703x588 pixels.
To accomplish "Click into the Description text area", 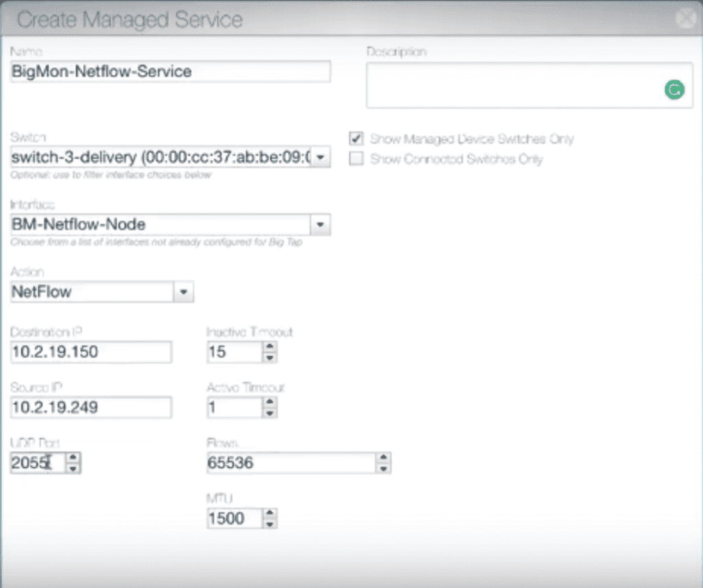I will (529, 85).
